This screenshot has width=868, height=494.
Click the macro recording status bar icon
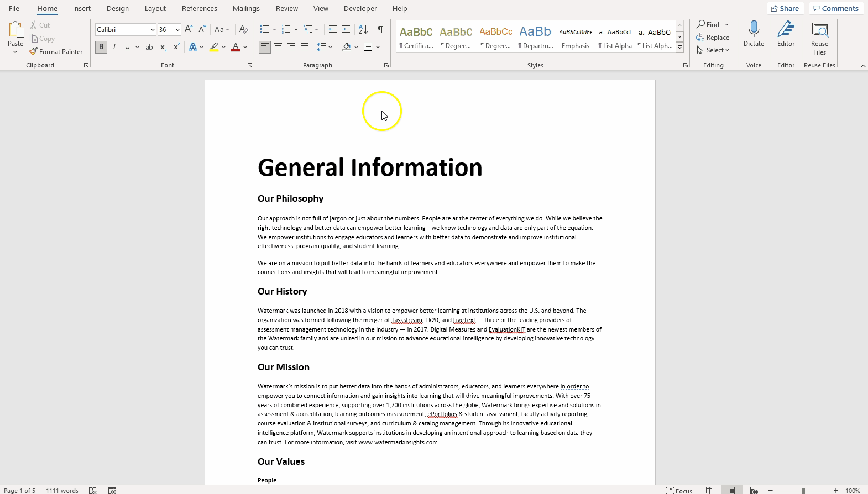pos(112,490)
